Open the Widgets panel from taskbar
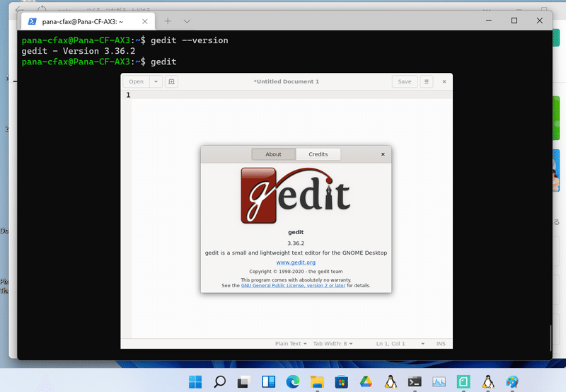The height and width of the screenshot is (392, 566). pyautogui.click(x=268, y=381)
